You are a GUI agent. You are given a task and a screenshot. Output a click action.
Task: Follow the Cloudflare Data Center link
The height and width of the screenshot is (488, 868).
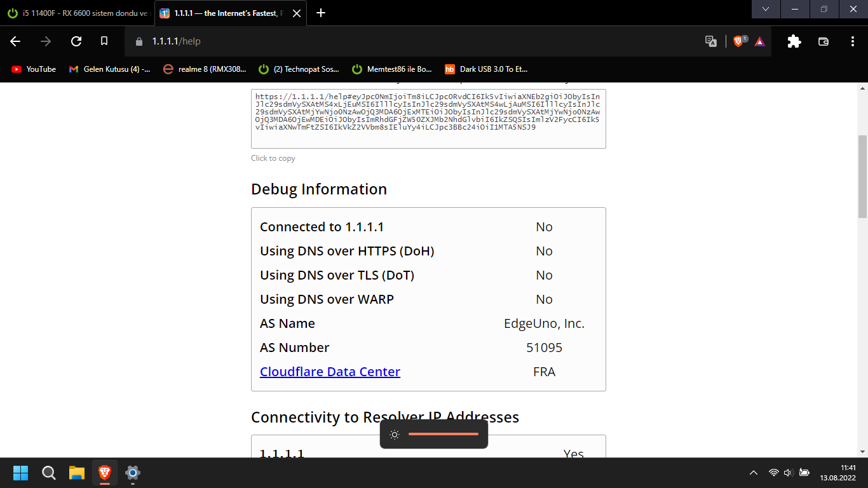[x=330, y=372]
